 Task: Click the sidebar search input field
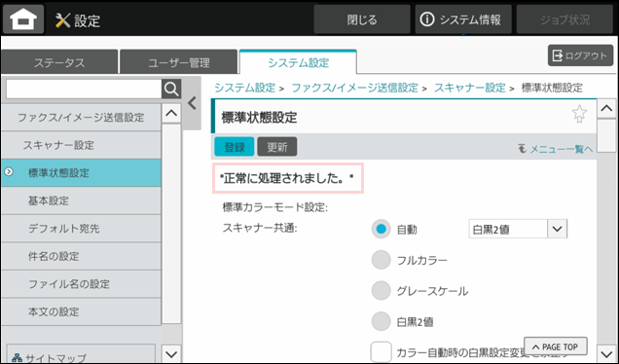pyautogui.click(x=84, y=89)
